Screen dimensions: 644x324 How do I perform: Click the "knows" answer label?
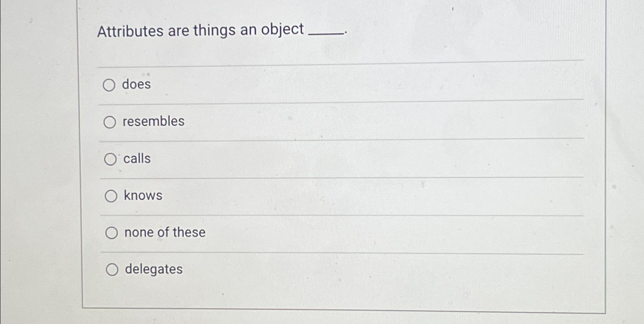tap(142, 195)
